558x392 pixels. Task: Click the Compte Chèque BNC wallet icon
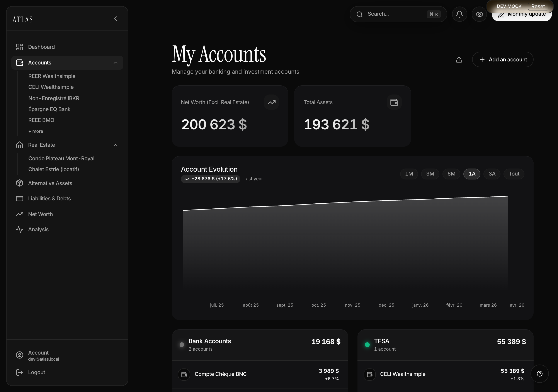pyautogui.click(x=184, y=374)
